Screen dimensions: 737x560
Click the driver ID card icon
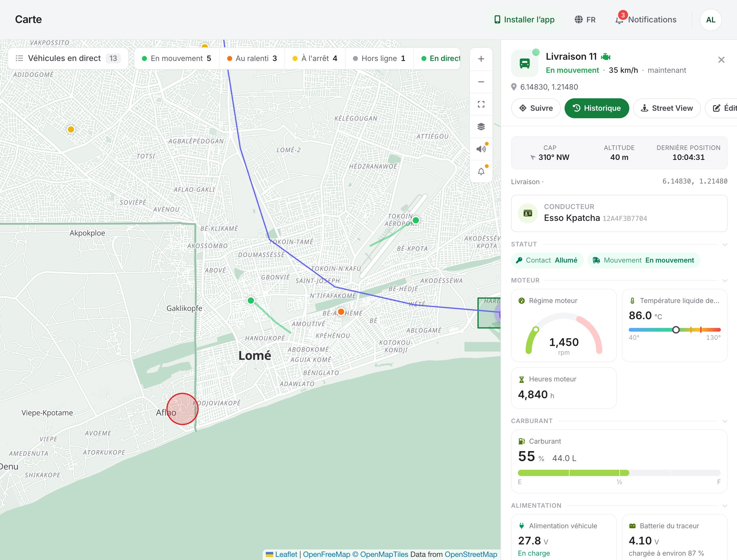click(528, 213)
